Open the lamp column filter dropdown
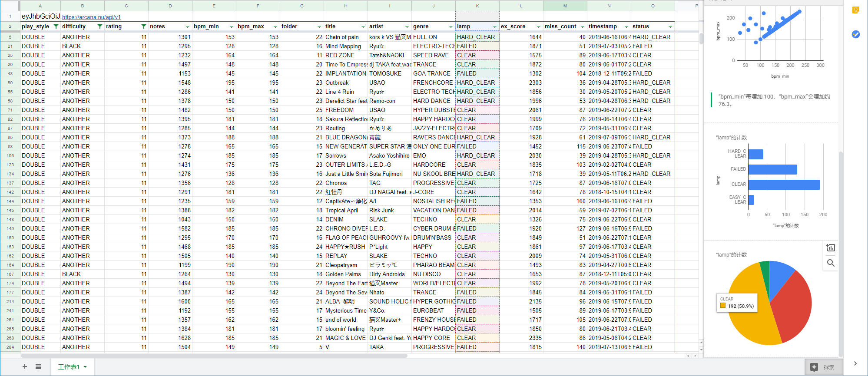 [x=494, y=26]
